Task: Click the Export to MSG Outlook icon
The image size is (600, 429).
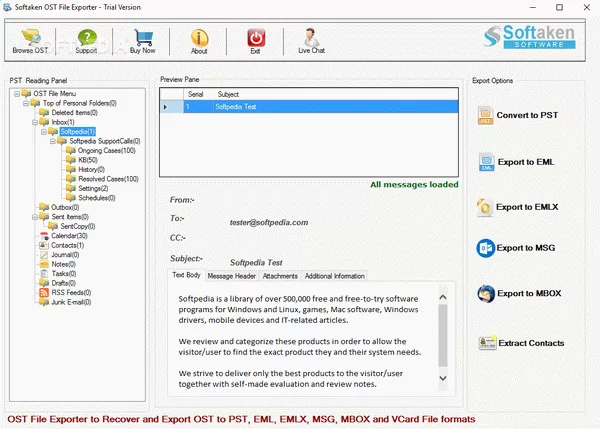Action: [x=486, y=248]
